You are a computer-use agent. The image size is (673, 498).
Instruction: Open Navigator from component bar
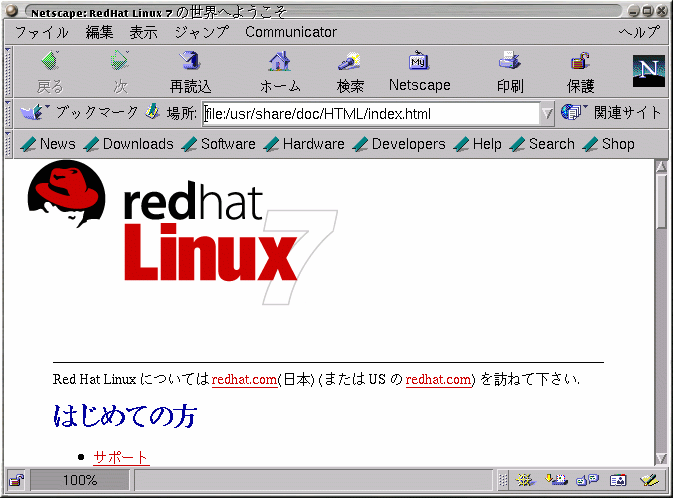point(525,480)
